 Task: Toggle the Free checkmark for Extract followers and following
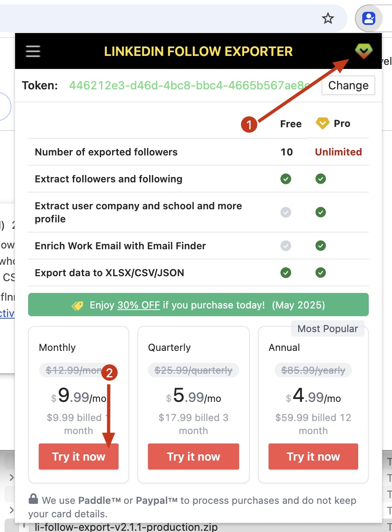(286, 179)
